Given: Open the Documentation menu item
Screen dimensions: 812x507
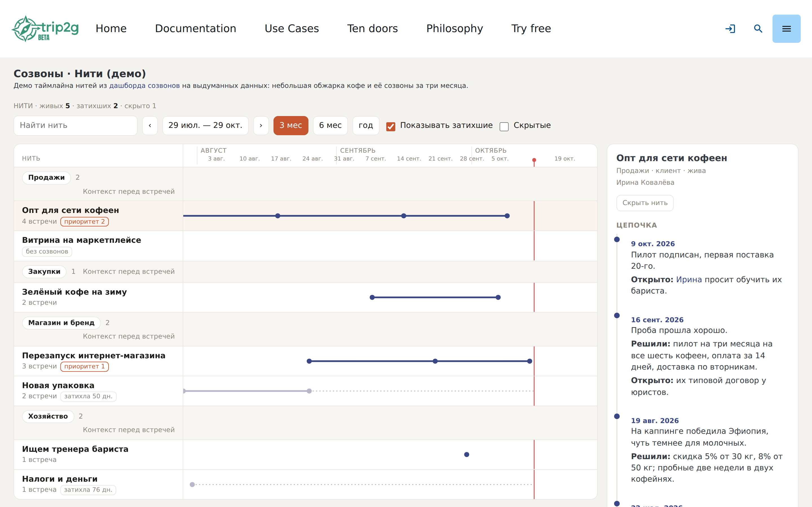Looking at the screenshot, I should tap(196, 29).
